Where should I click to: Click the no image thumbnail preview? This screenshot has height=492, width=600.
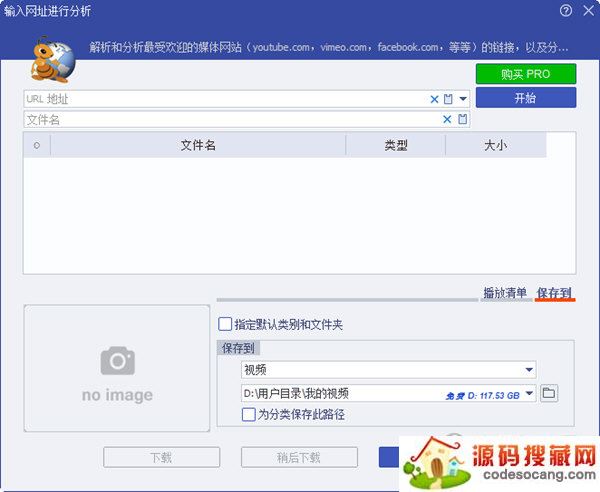[117, 368]
